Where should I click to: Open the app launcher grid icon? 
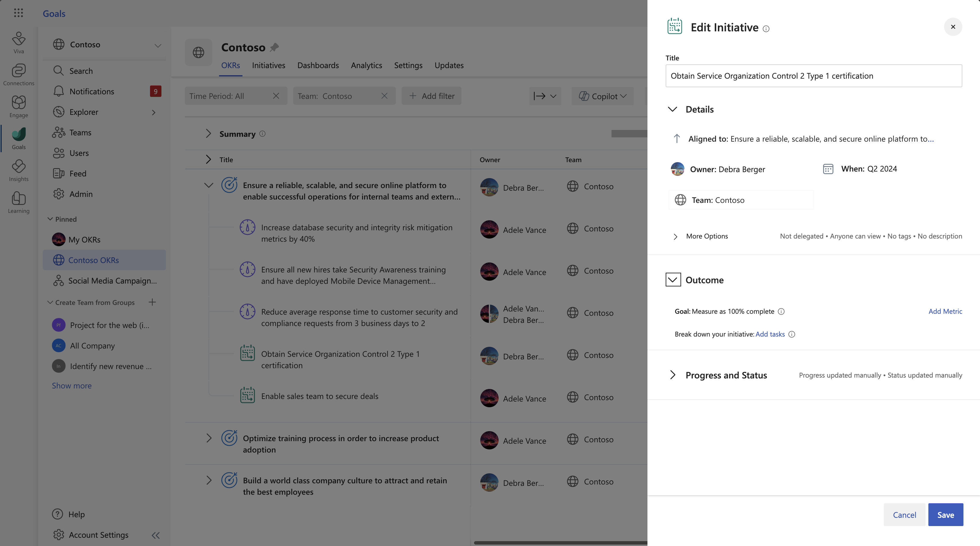pyautogui.click(x=18, y=13)
